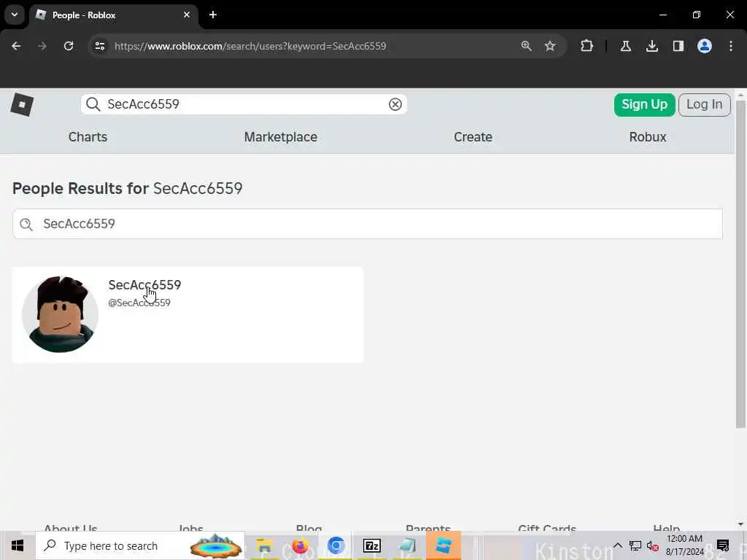
Task: Click the browser address bar URL
Action: coord(250,46)
